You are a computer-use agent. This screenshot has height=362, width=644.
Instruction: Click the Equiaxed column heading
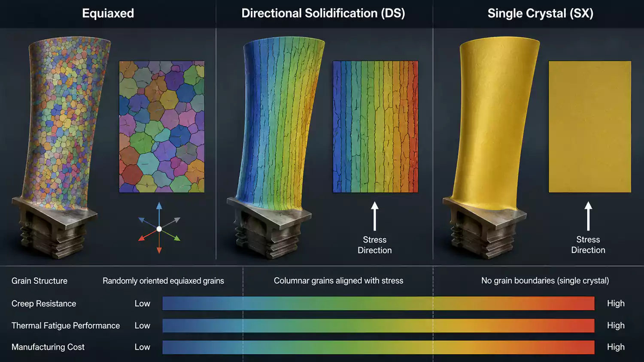click(108, 13)
